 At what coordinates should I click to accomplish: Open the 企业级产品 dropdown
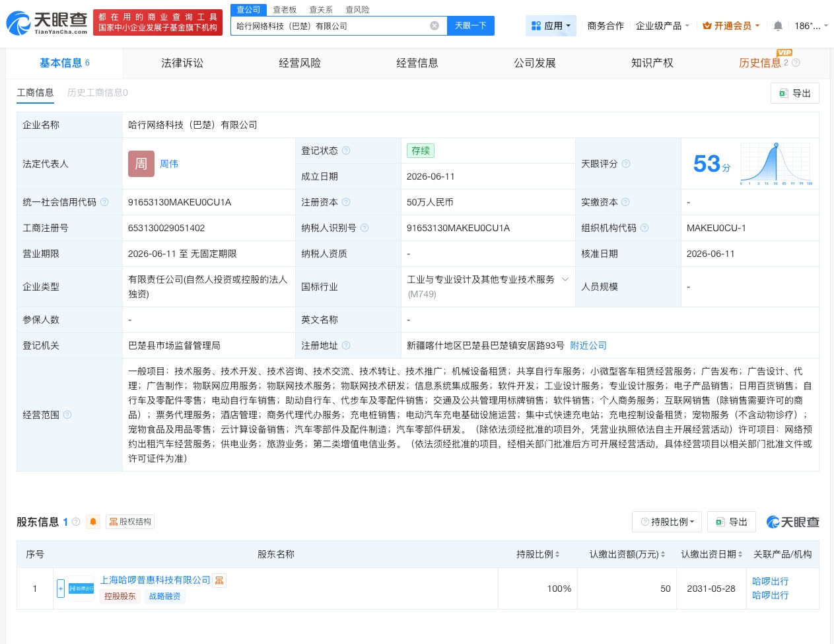[x=662, y=26]
